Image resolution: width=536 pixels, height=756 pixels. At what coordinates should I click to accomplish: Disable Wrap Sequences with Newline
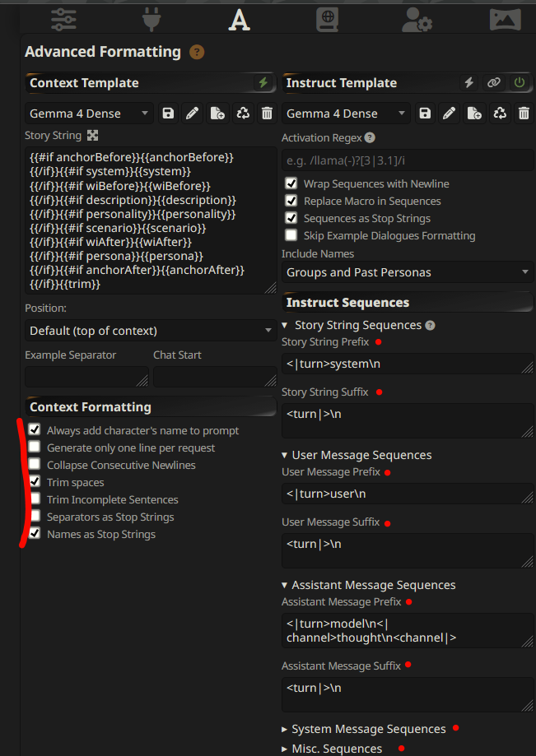click(x=291, y=183)
